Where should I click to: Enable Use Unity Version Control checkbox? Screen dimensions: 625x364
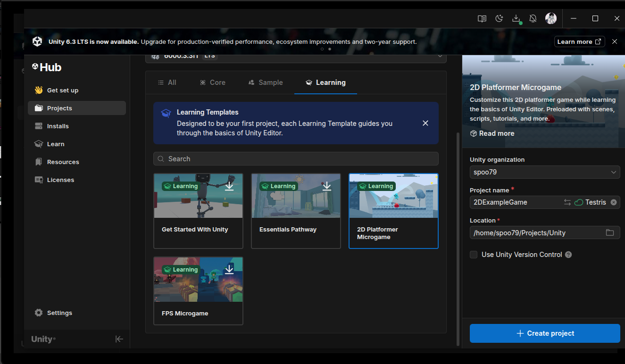pos(474,255)
